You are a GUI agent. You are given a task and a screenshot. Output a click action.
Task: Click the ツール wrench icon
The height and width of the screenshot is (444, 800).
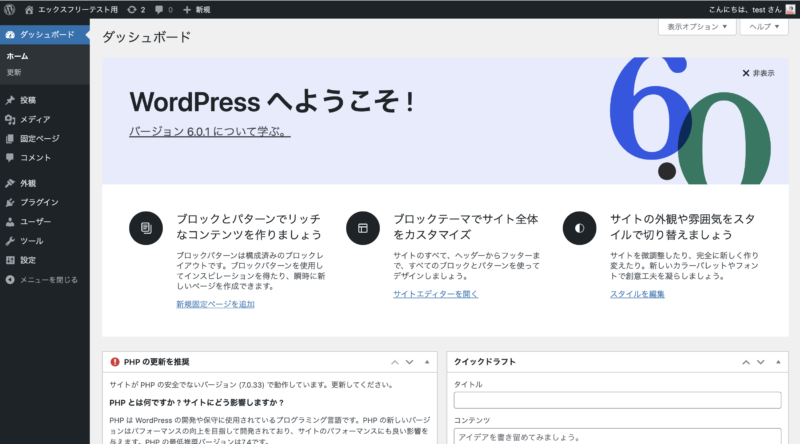point(10,241)
